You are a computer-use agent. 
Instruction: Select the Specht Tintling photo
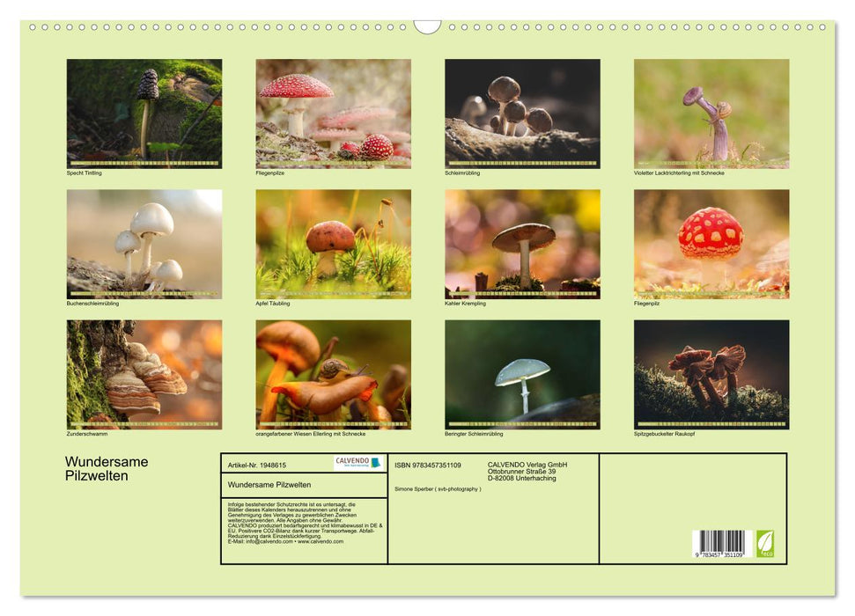tap(143, 114)
